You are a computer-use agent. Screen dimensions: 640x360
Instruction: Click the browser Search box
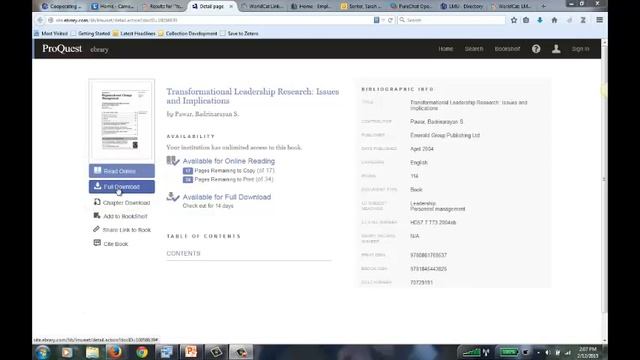(x=451, y=20)
